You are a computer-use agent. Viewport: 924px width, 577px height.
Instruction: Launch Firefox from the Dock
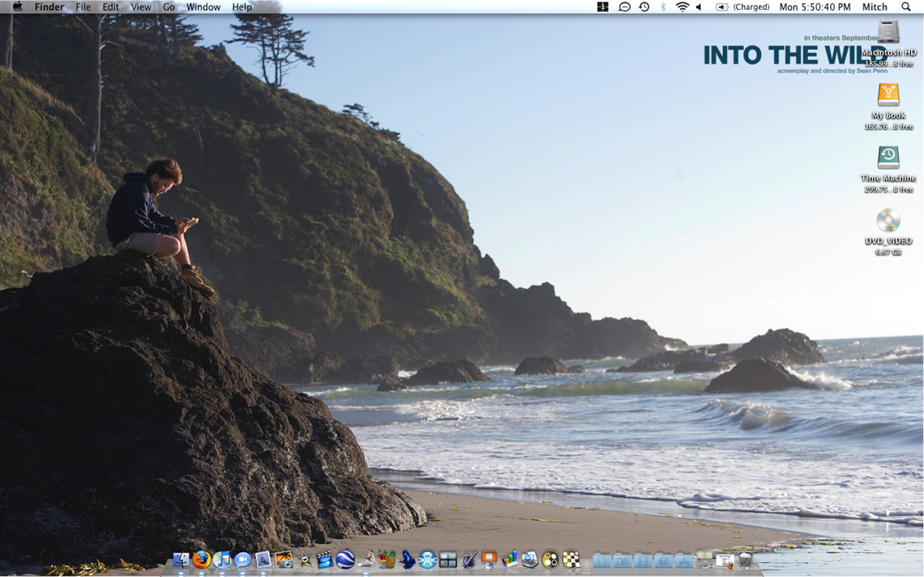pos(202,560)
